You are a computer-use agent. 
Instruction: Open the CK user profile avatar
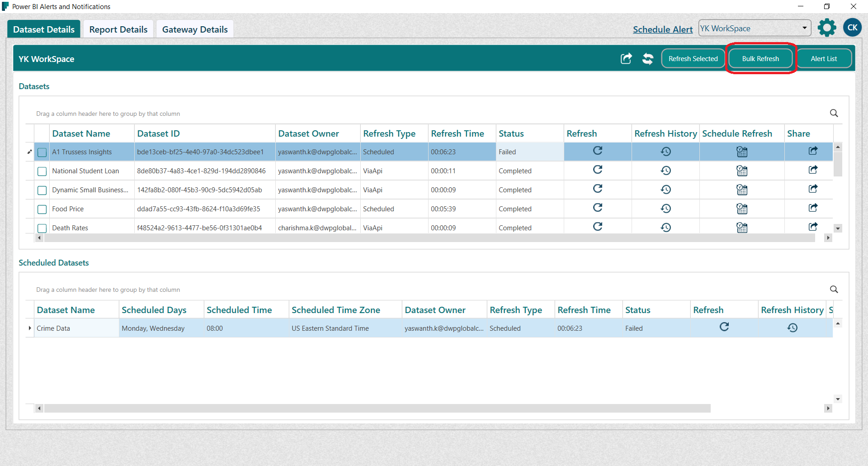click(853, 28)
